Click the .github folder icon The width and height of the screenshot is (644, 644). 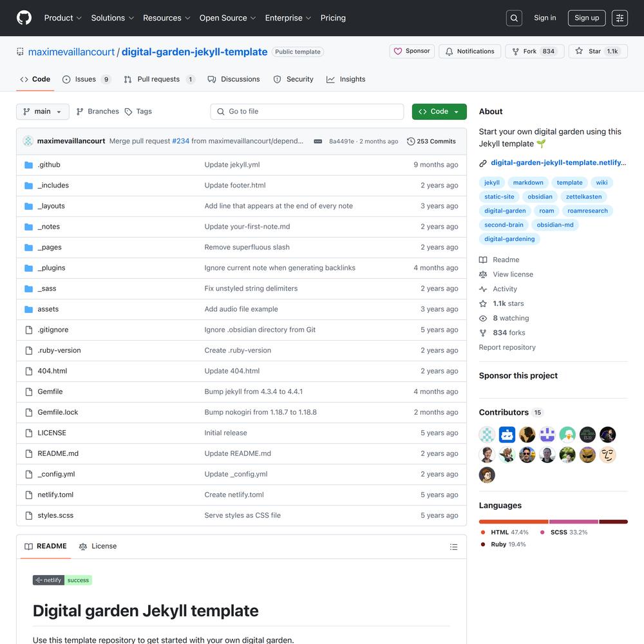(x=29, y=165)
